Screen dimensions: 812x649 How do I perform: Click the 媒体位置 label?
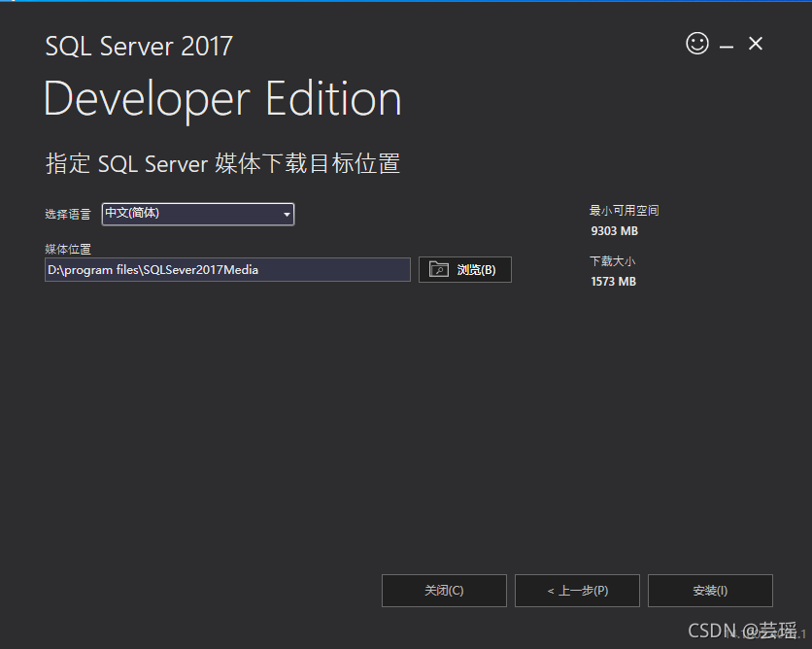pyautogui.click(x=68, y=249)
